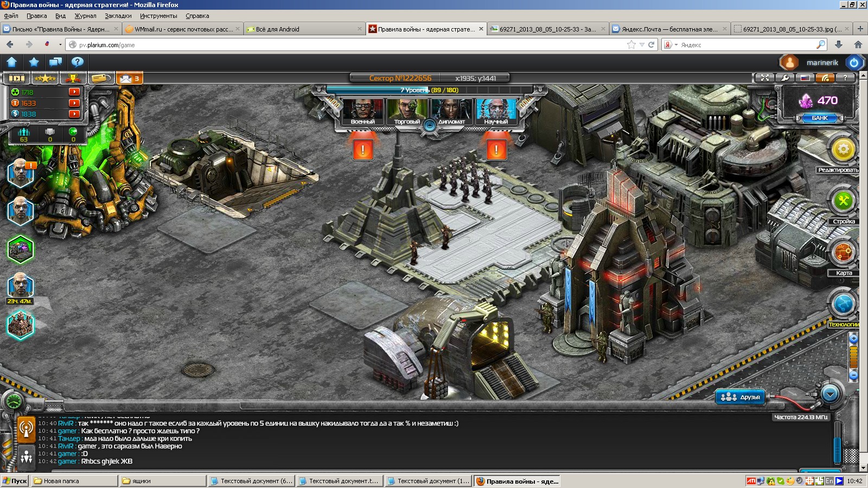Open the Инструменты menu

coord(158,16)
